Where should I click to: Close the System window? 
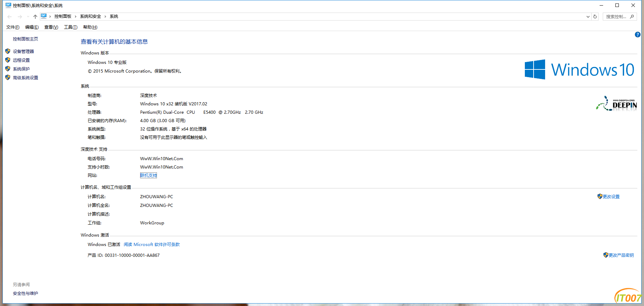point(633,5)
